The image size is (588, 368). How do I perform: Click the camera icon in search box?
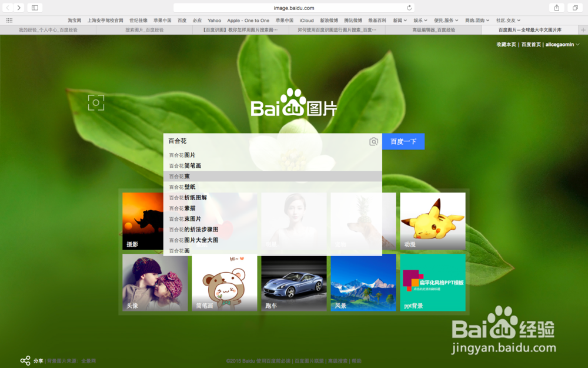tap(373, 141)
